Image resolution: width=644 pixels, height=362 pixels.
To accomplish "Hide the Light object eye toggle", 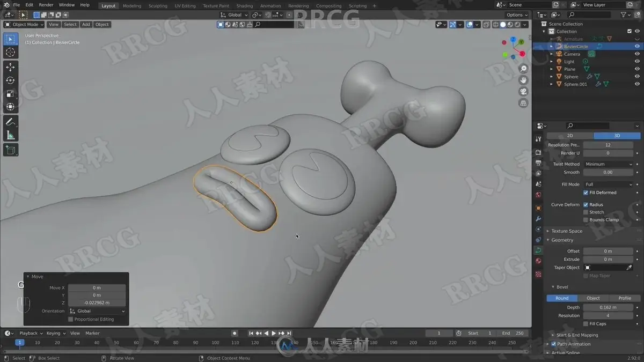I will tap(637, 62).
